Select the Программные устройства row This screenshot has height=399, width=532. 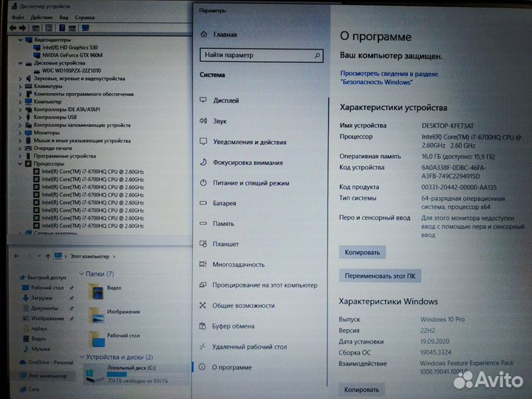[64, 156]
